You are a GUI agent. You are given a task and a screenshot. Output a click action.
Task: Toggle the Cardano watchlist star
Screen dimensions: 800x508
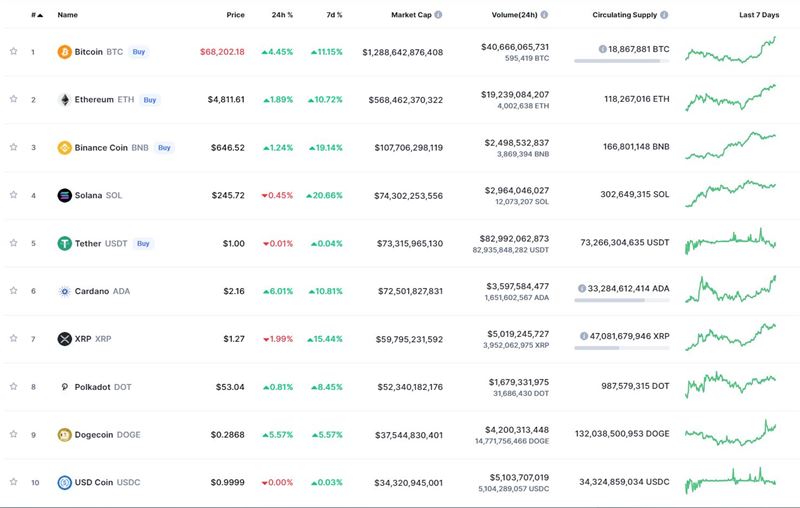[x=14, y=290]
